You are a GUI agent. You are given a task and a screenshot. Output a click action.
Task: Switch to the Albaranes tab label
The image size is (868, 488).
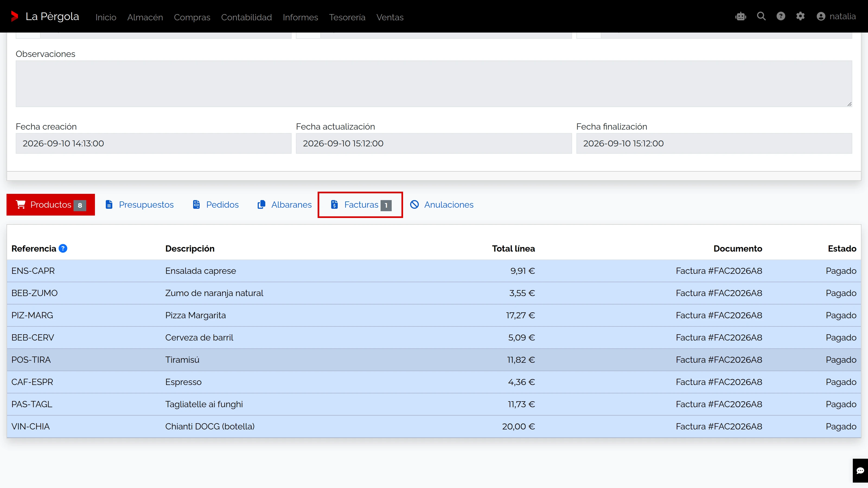click(x=292, y=204)
